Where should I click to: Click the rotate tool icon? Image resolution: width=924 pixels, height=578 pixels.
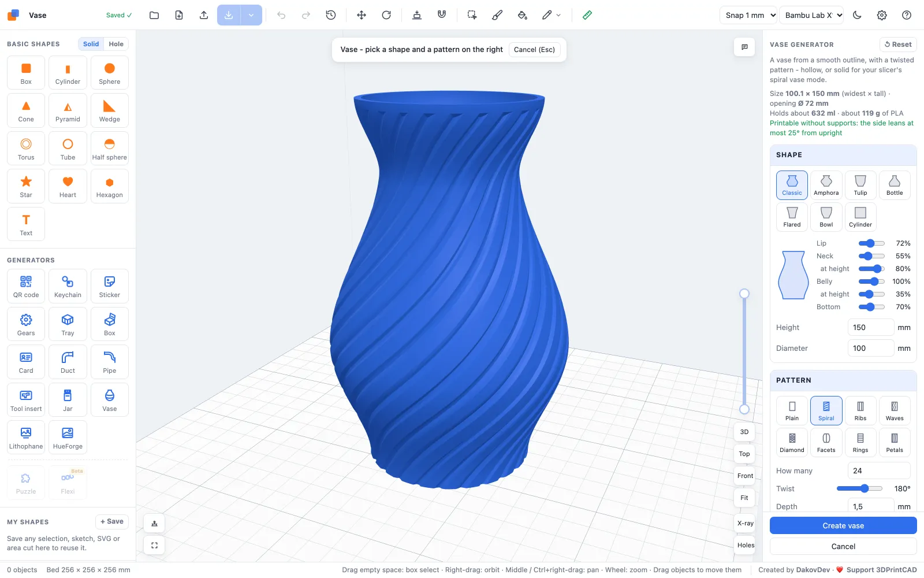point(386,15)
